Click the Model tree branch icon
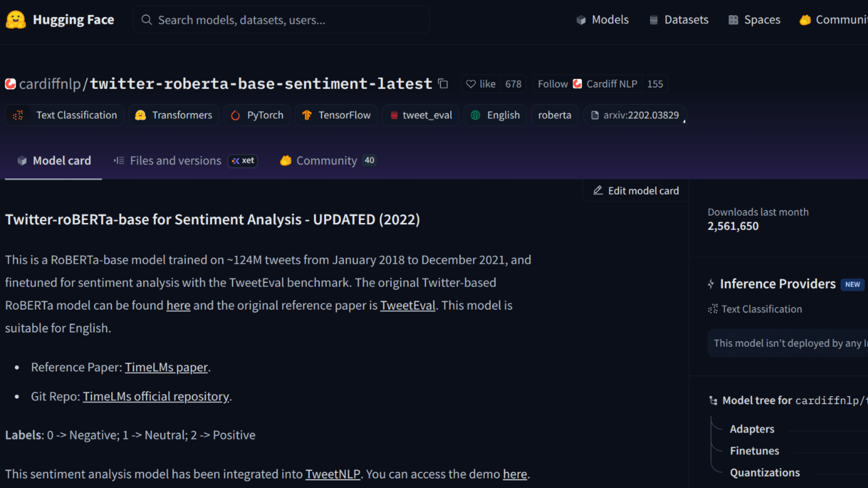This screenshot has height=488, width=868. [x=713, y=400]
